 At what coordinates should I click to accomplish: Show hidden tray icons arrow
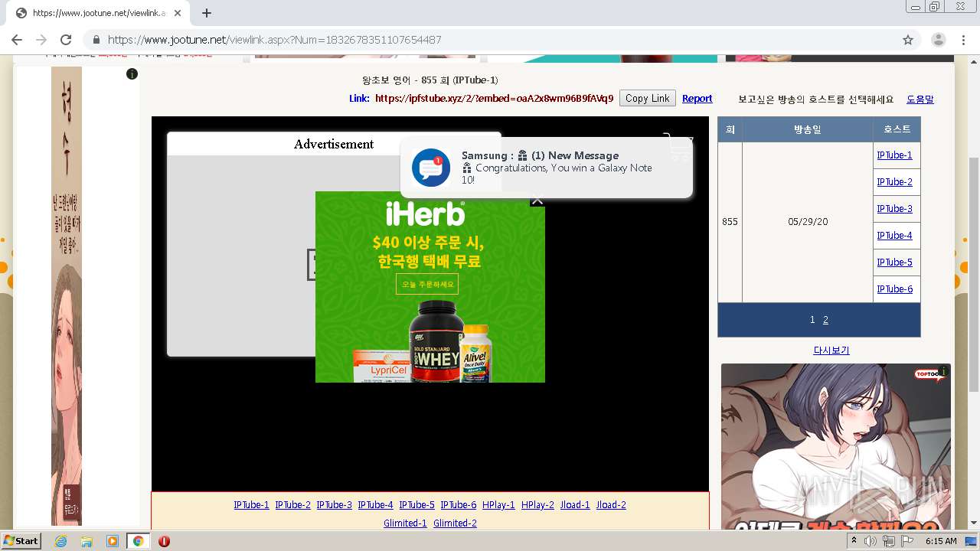click(x=854, y=541)
